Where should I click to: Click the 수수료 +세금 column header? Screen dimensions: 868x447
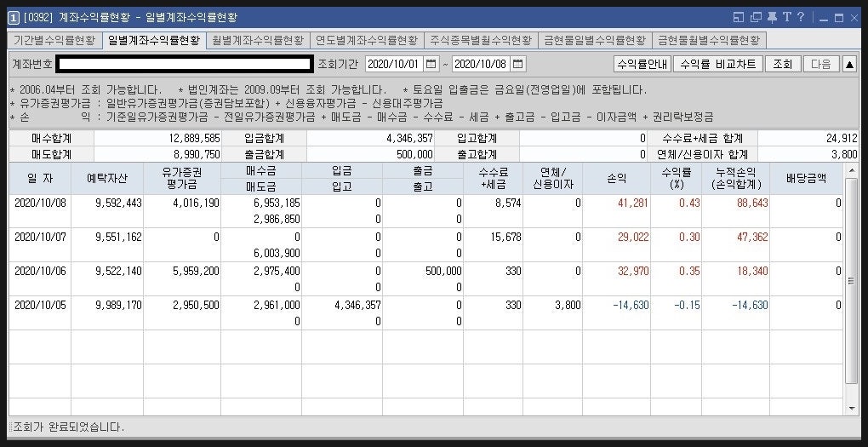click(x=494, y=178)
